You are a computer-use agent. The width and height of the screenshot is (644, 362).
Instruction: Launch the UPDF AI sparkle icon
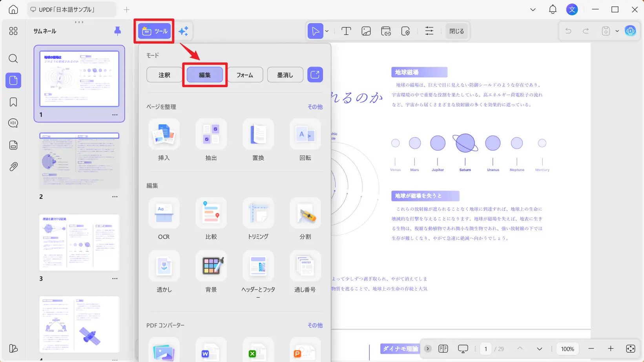pos(183,31)
